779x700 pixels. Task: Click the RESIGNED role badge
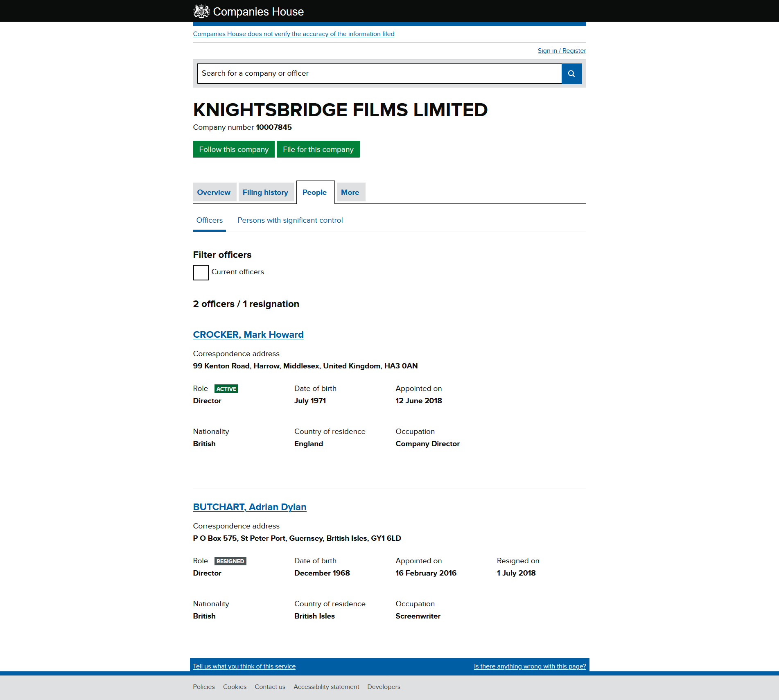click(x=230, y=561)
